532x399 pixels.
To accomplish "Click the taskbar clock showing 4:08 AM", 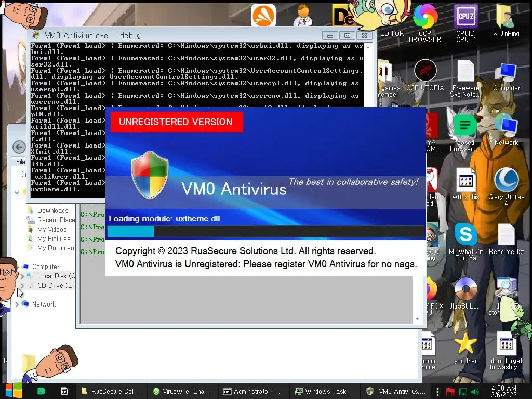I will (503, 391).
